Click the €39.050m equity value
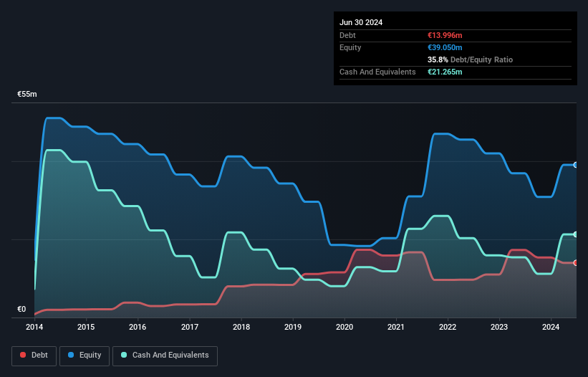 tap(445, 47)
